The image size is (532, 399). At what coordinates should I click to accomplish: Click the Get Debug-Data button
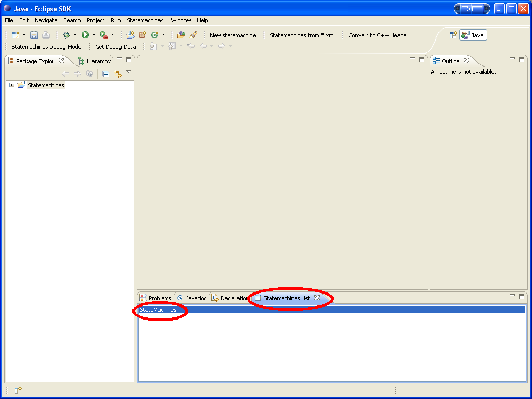(x=115, y=47)
